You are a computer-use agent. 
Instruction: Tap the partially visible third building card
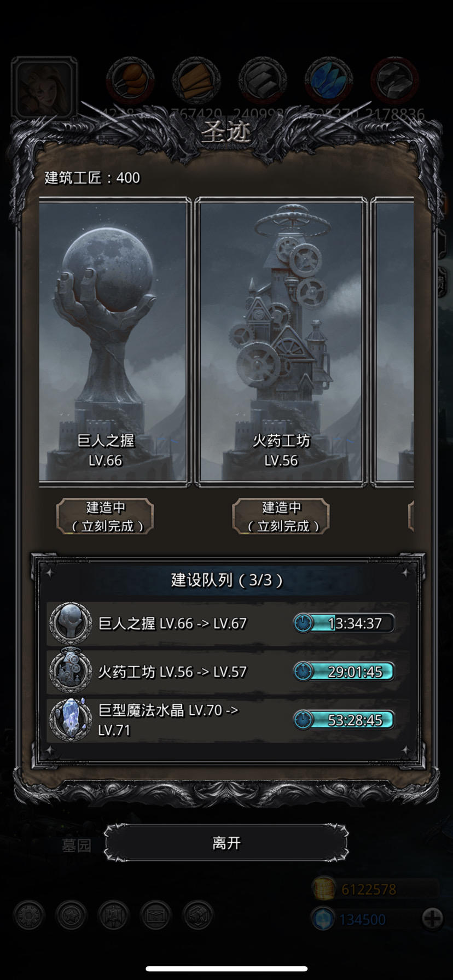393,342
